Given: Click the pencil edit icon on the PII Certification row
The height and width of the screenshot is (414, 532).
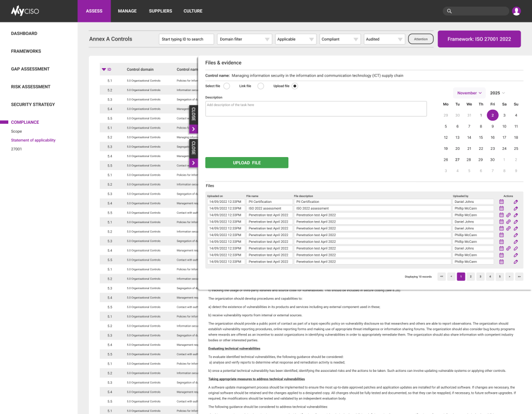Looking at the screenshot, I should click(x=516, y=201).
